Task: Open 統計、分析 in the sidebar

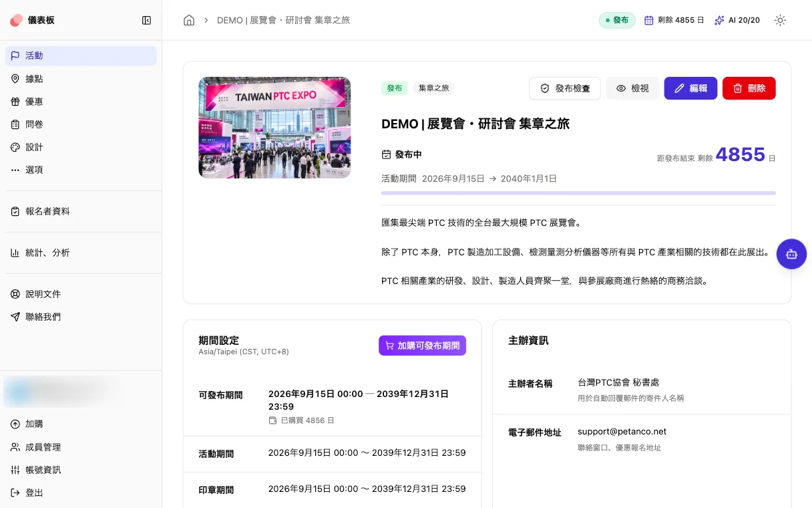Action: point(81,253)
